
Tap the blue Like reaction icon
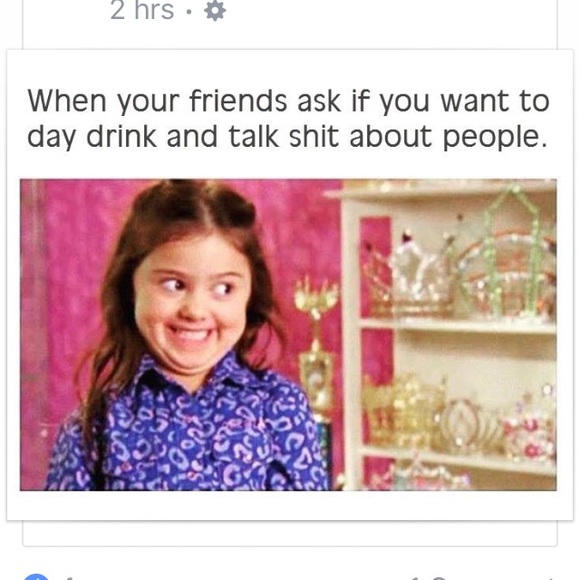pos(36,577)
